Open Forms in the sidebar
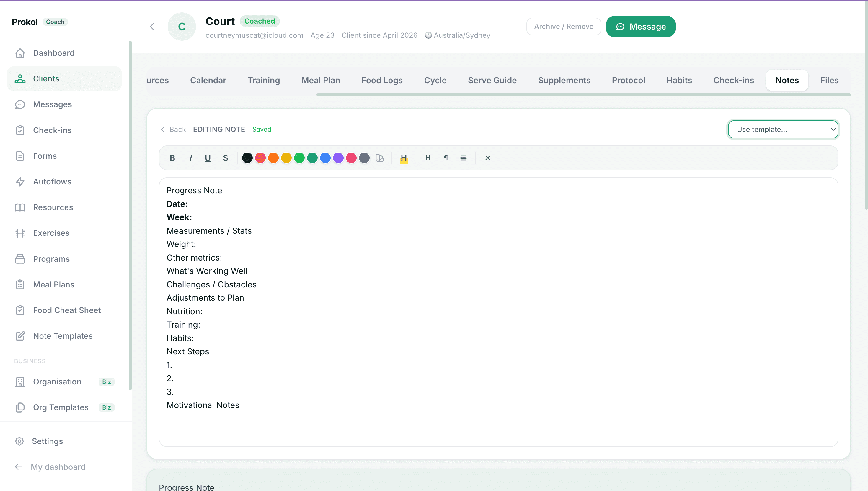This screenshot has height=491, width=868. point(64,156)
